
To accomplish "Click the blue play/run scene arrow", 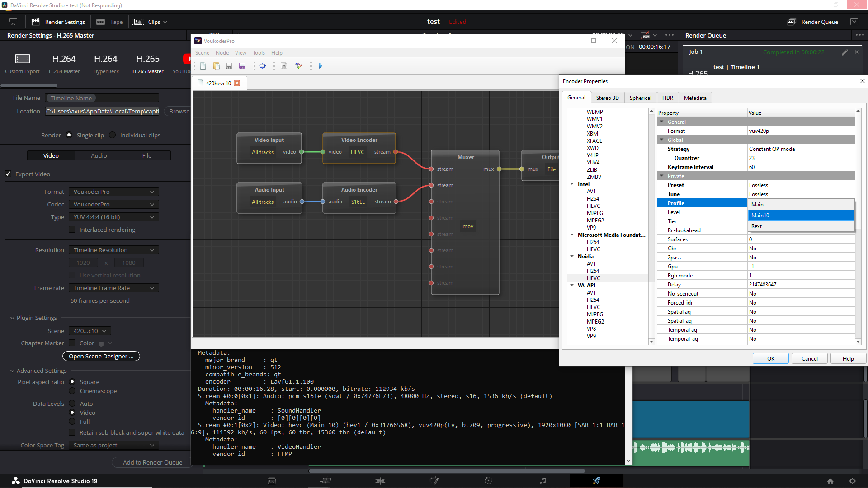I will (x=321, y=66).
